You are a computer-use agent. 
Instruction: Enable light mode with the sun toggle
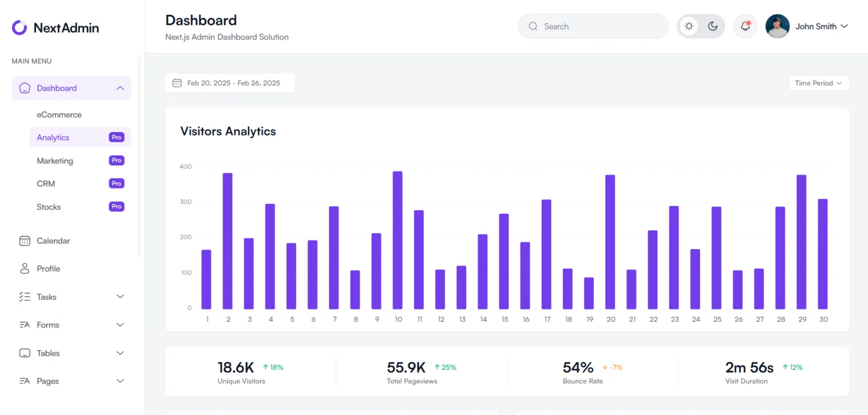(689, 26)
